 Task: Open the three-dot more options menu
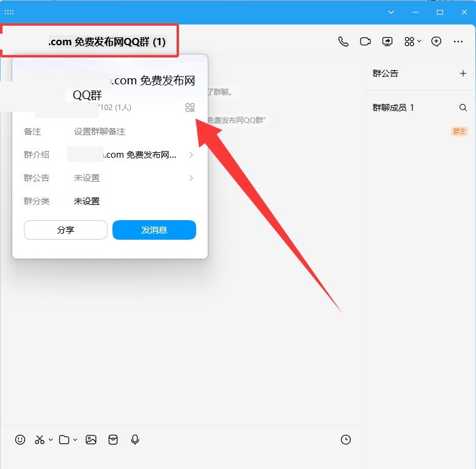(x=458, y=42)
